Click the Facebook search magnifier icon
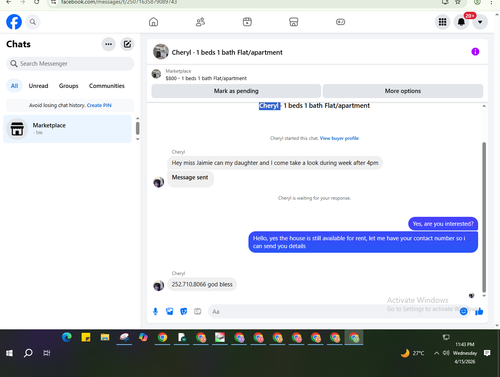The height and width of the screenshot is (377, 500). (x=33, y=22)
